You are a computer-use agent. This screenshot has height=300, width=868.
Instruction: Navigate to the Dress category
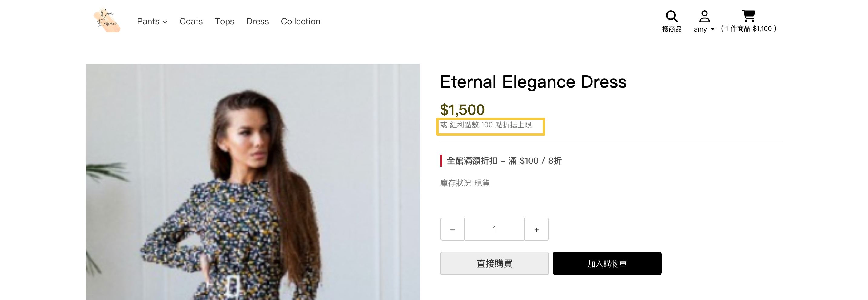(x=257, y=22)
